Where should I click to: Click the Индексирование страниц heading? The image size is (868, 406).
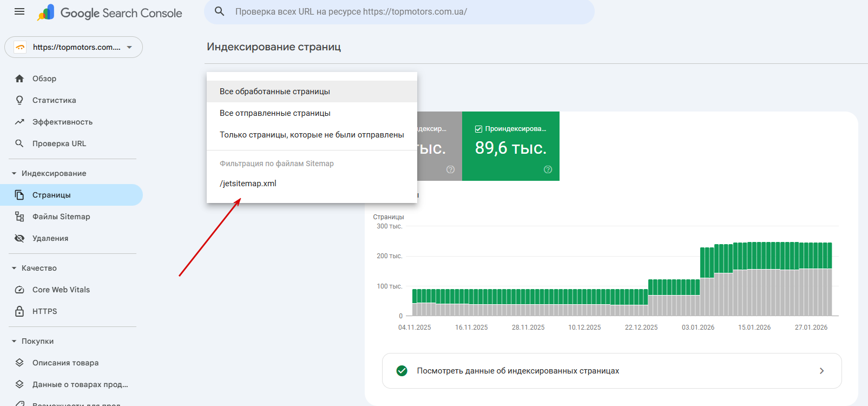(274, 47)
